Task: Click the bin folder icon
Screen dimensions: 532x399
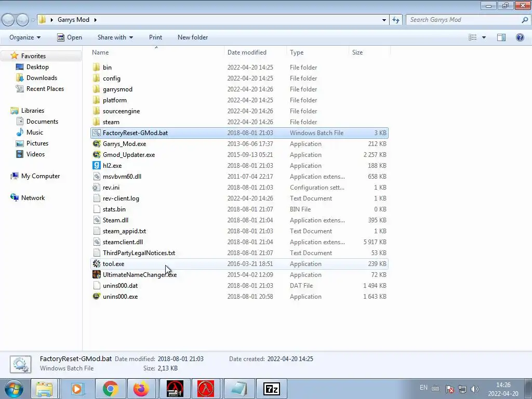Action: point(96,67)
